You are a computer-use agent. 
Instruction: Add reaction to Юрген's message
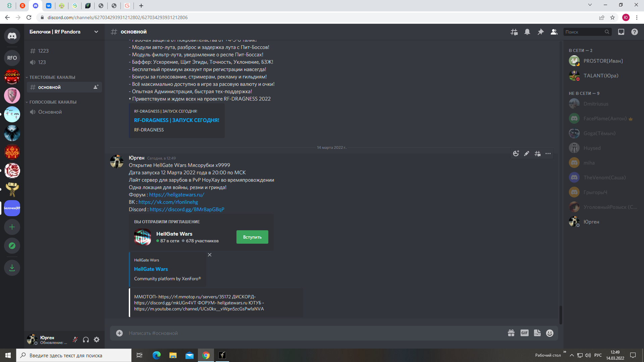[516, 154]
